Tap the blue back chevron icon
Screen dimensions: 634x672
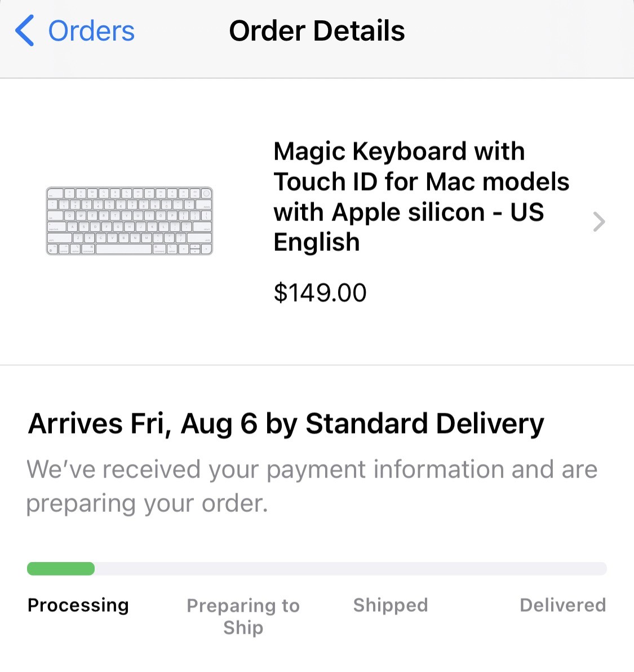(25, 30)
